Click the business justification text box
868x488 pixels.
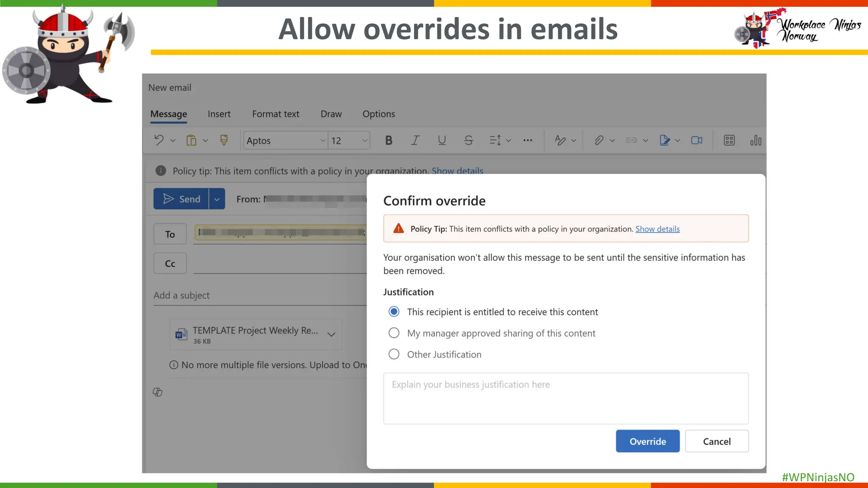coord(566,398)
